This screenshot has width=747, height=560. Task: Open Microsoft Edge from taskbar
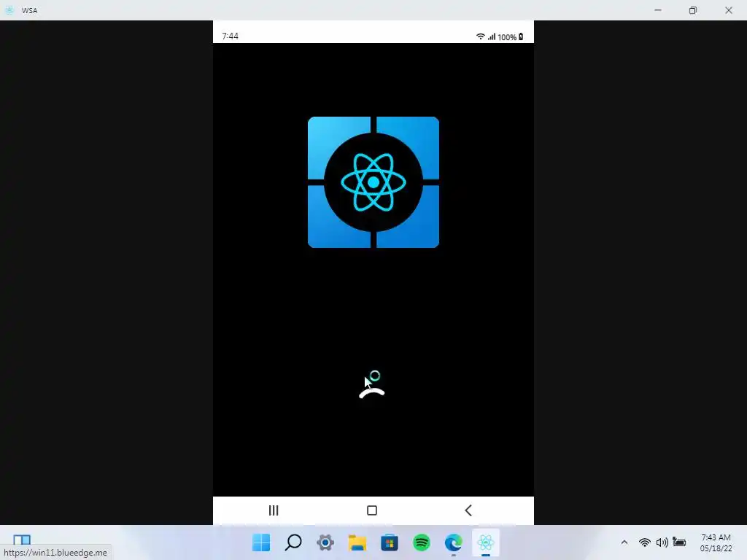click(454, 542)
